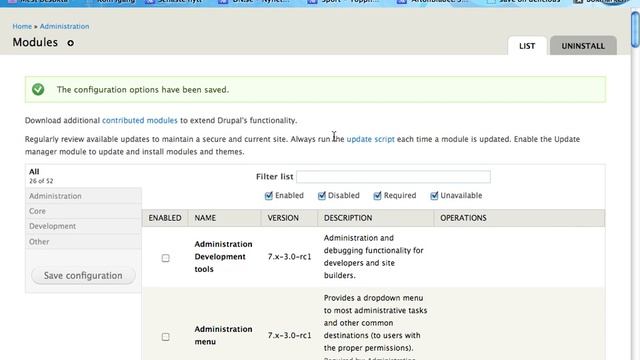The image size is (640, 360).
Task: Uncheck the Disabled filter checkbox
Action: (322, 196)
